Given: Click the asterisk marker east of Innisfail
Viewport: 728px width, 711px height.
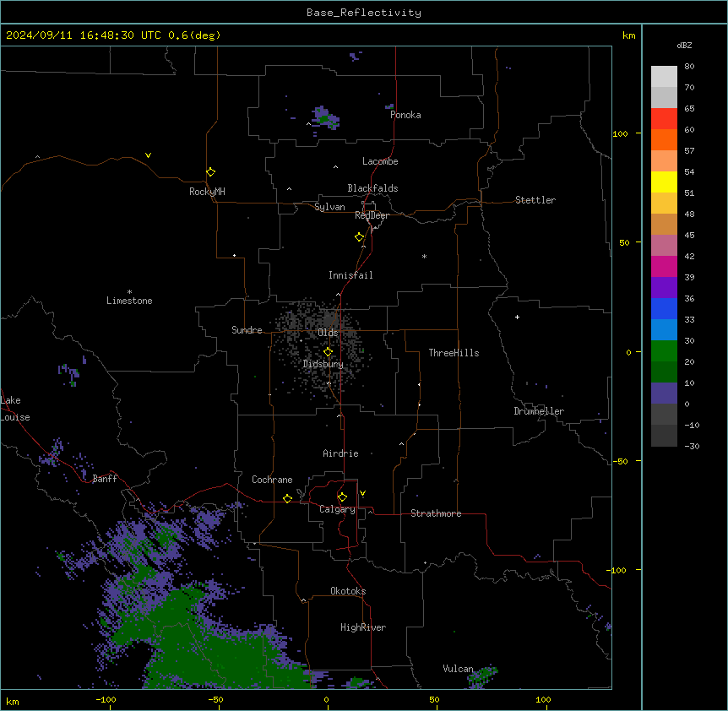Looking at the screenshot, I should (424, 256).
